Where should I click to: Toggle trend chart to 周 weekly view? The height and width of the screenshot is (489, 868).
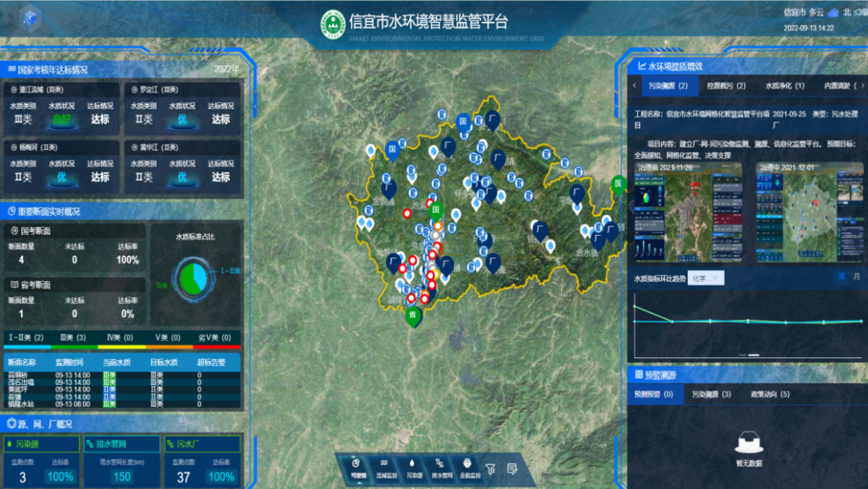(841, 276)
